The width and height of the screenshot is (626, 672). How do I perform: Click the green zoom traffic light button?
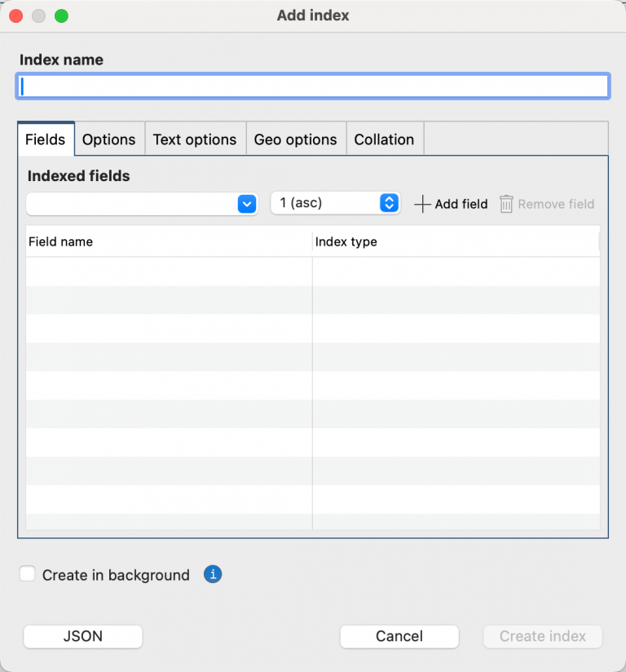(x=61, y=15)
